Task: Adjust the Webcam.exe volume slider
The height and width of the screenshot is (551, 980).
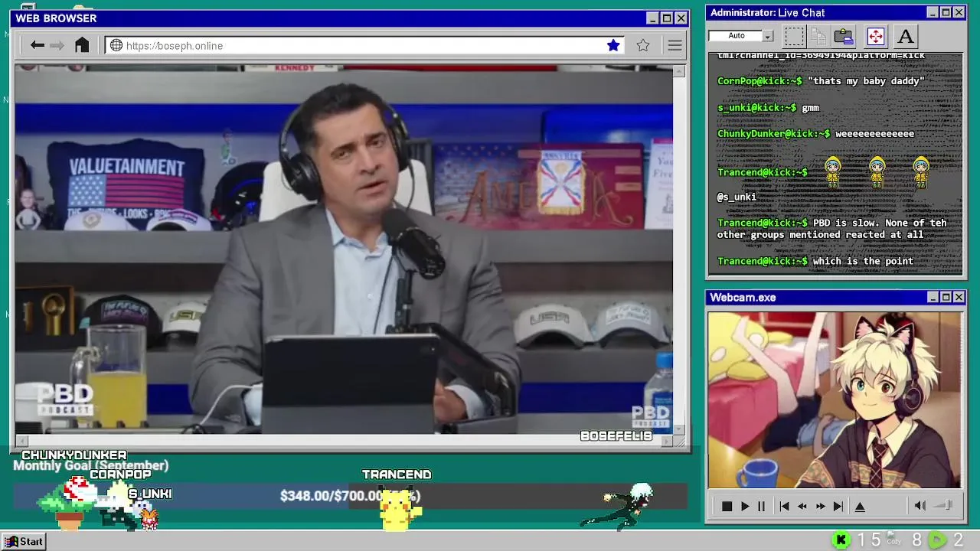Action: [944, 505]
